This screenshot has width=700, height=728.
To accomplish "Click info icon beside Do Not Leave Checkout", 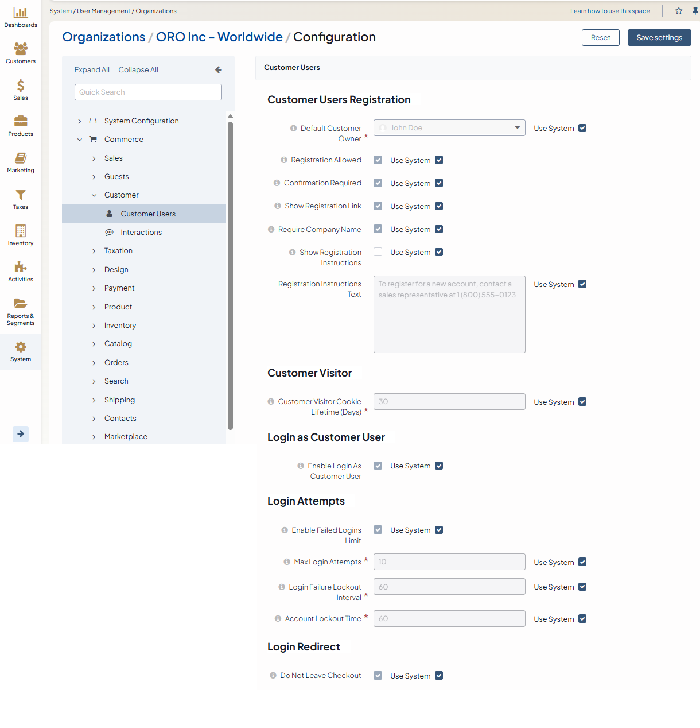I will 273,676.
